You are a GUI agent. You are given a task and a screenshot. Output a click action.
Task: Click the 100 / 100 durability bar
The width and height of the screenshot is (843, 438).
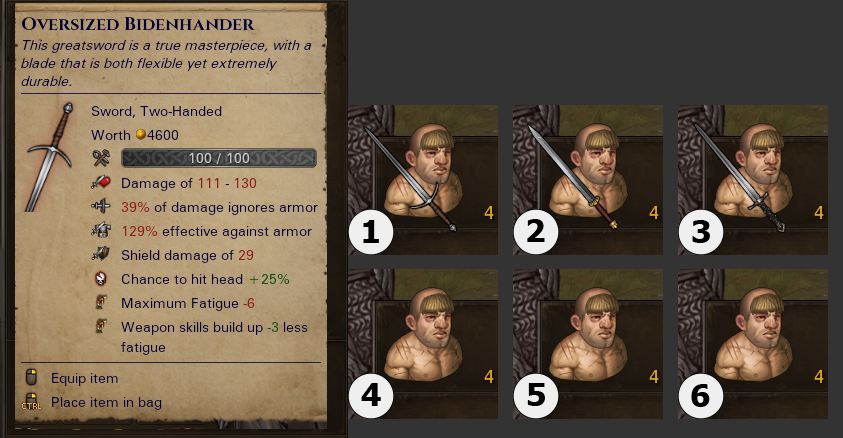(219, 158)
